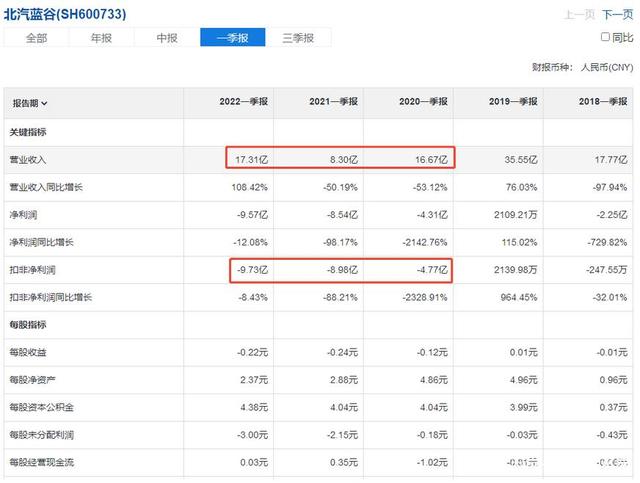Click the 财报币种 人民币(CNY) label
This screenshot has height=483, width=640.
pos(582,67)
